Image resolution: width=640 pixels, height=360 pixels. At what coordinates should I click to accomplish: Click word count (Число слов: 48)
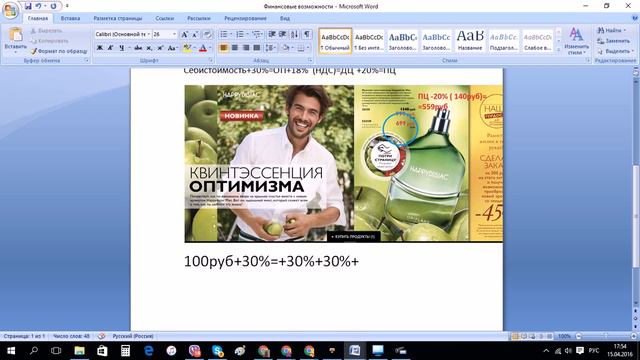[71, 336]
